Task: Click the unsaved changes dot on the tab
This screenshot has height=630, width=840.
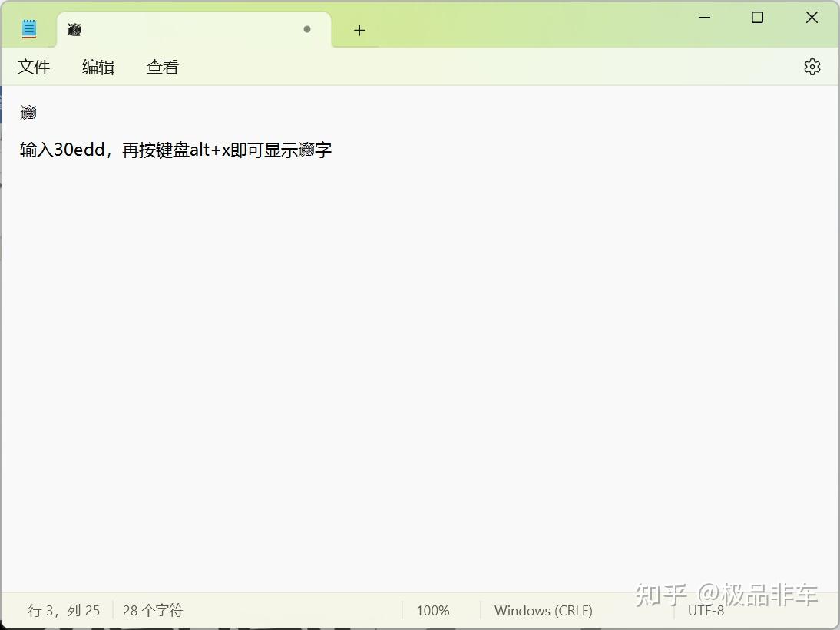Action: click(x=306, y=29)
